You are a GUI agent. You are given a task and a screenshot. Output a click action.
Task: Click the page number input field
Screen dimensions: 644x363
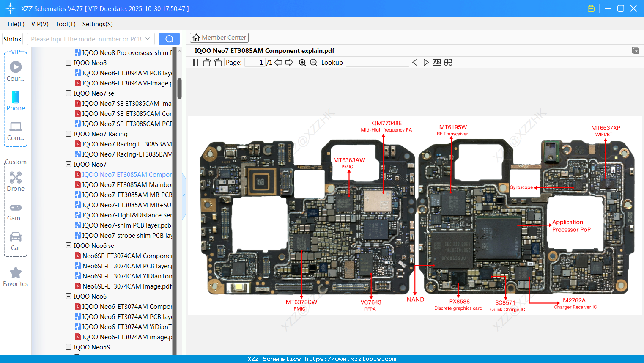click(254, 62)
